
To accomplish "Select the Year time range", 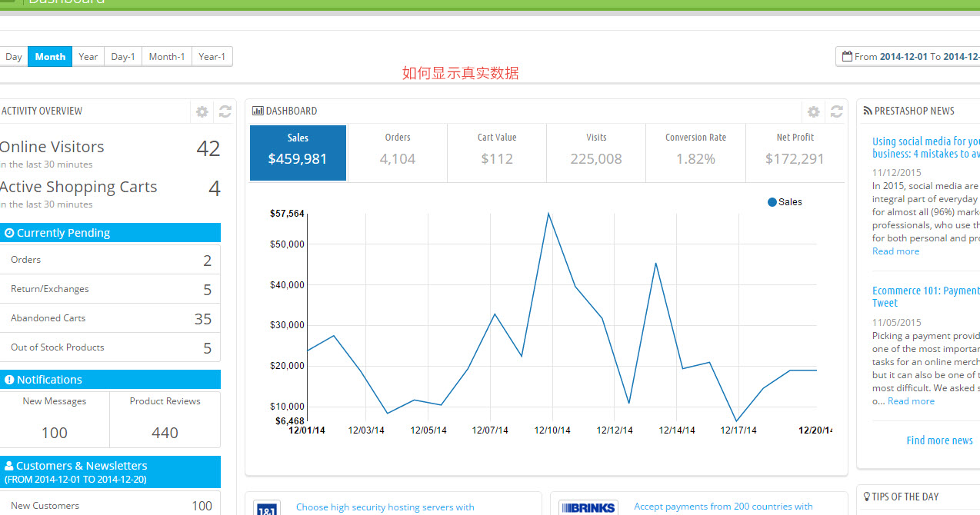I will click(x=88, y=56).
